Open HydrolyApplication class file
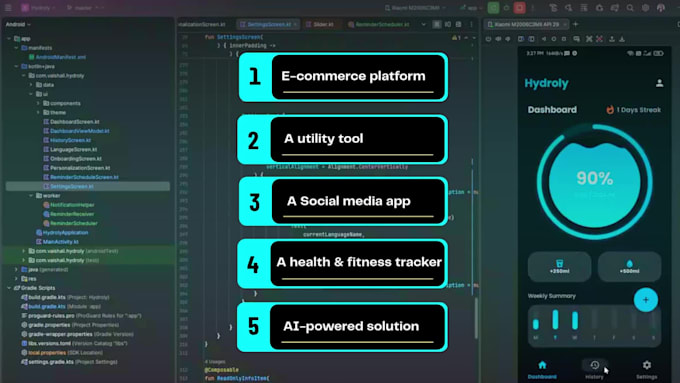680x383 pixels. point(62,232)
